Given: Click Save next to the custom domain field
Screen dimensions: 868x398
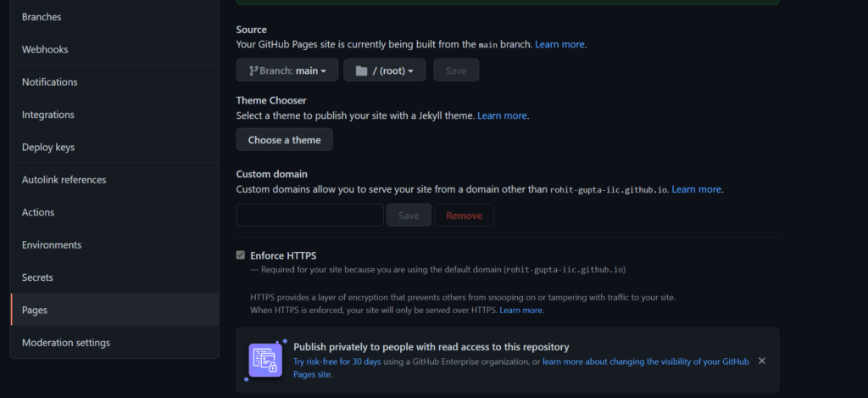Looking at the screenshot, I should click(409, 215).
